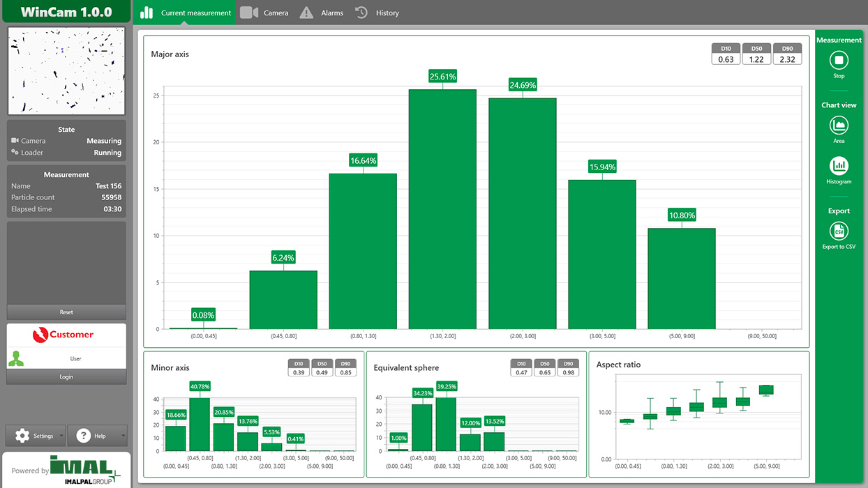
Task: Select the Current measurement tab
Action: click(x=186, y=13)
